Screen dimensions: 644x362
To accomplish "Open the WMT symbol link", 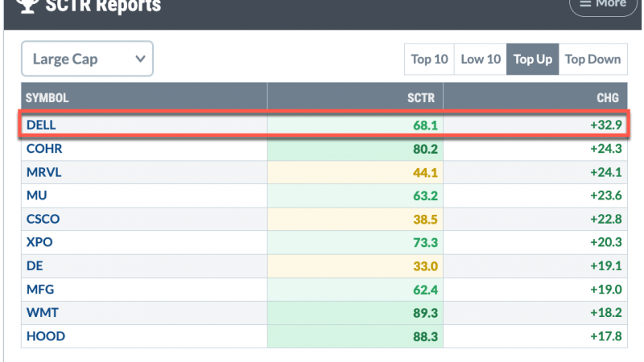I will (x=43, y=313).
